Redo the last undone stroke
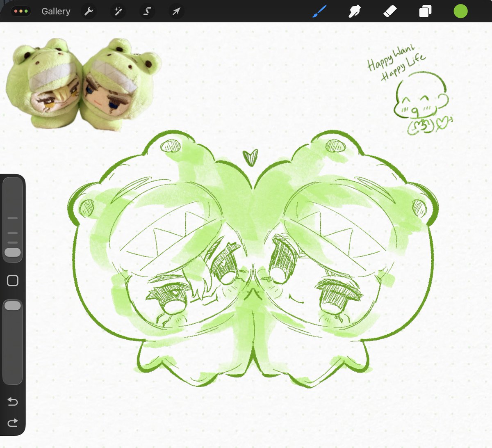Viewport: 492px width, 448px height. (x=13, y=423)
